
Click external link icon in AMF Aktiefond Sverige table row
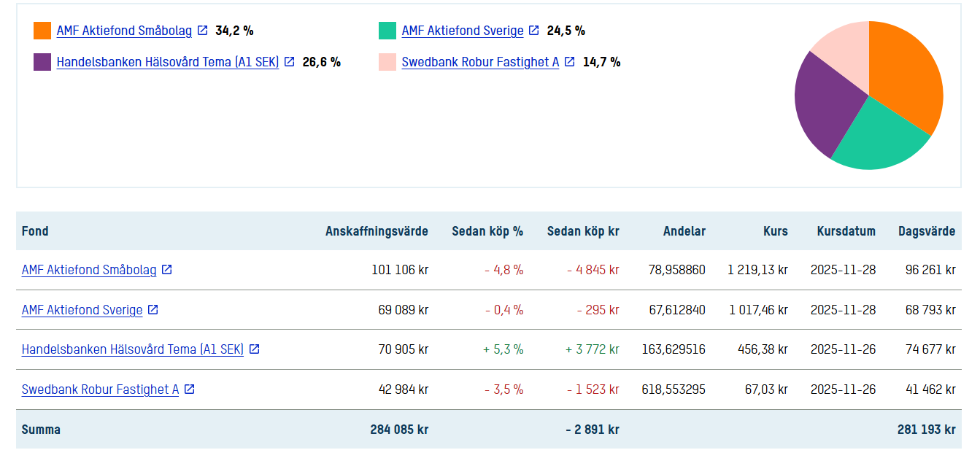[153, 310]
